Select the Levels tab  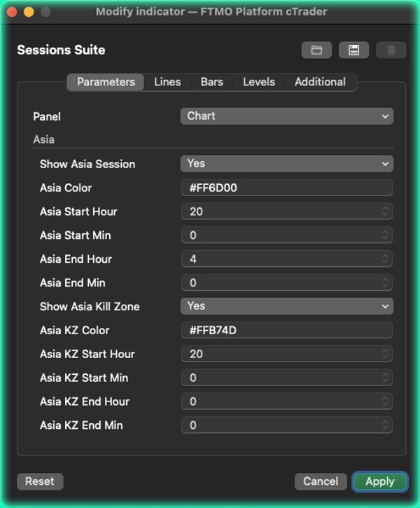(x=259, y=82)
